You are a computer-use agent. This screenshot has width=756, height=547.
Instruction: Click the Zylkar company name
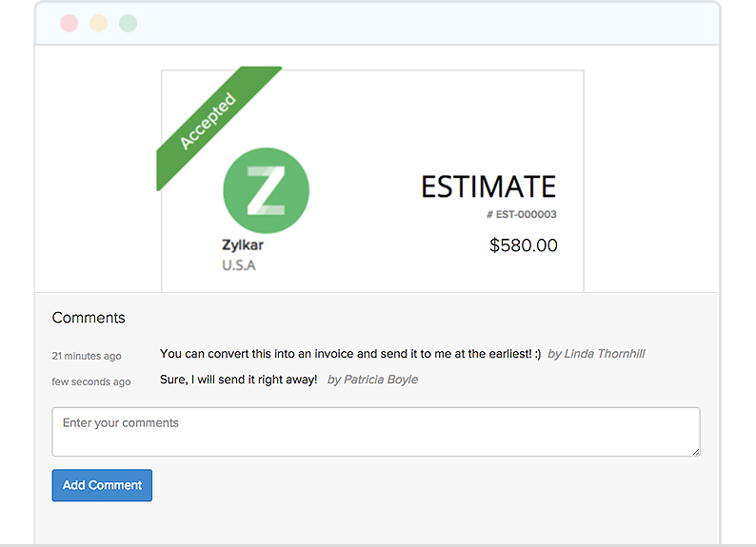point(243,245)
